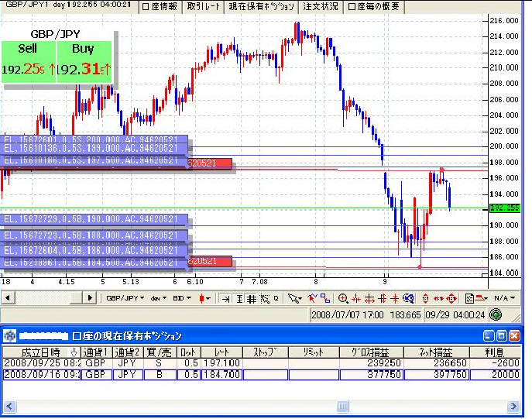
Task: Switch to the 注文状況 tab
Action: 321,6
